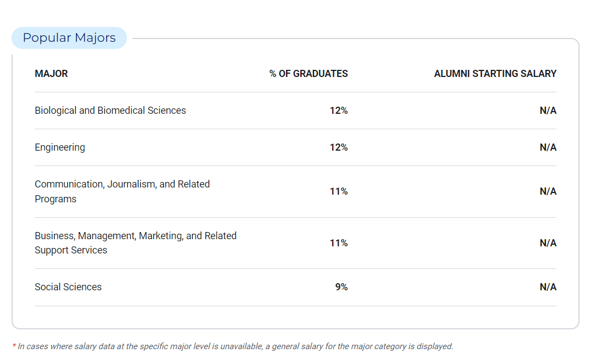Image resolution: width=590 pixels, height=364 pixels.
Task: Click the 11% value for Business, Management
Action: click(x=339, y=243)
